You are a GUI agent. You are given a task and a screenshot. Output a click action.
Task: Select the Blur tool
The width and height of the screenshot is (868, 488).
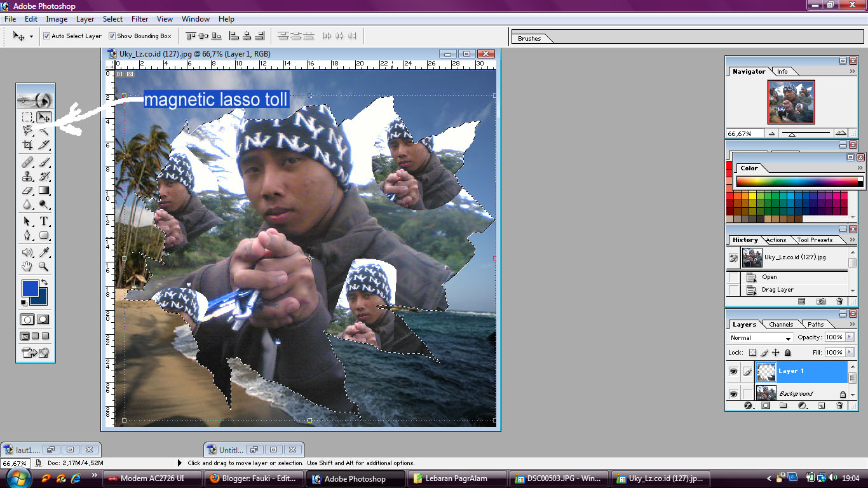[x=27, y=204]
